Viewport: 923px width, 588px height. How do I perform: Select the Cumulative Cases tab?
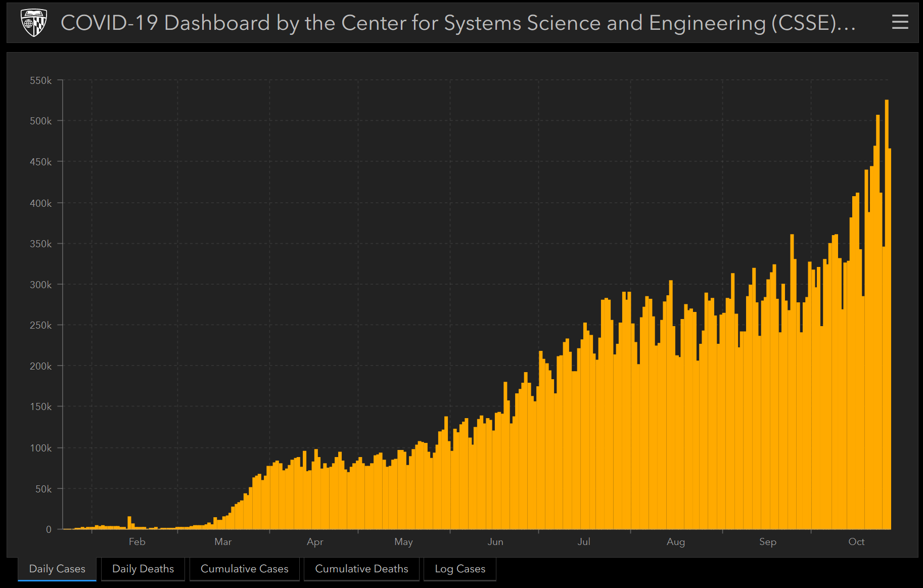[244, 569]
